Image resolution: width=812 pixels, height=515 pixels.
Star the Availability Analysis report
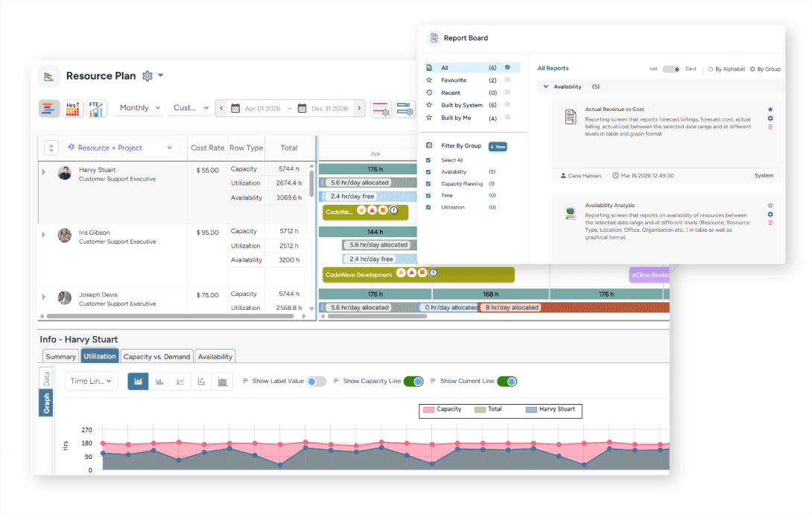[770, 206]
